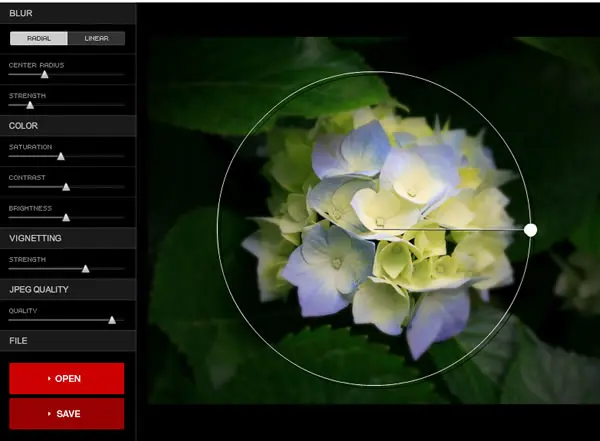The width and height of the screenshot is (600, 441).
Task: Click the Contrast slider handle
Action: click(x=66, y=187)
